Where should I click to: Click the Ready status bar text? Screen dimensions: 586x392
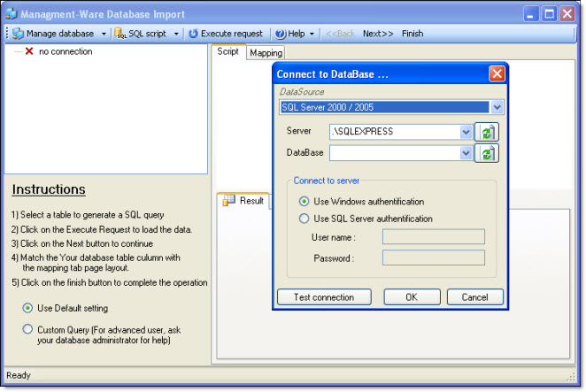tap(19, 375)
